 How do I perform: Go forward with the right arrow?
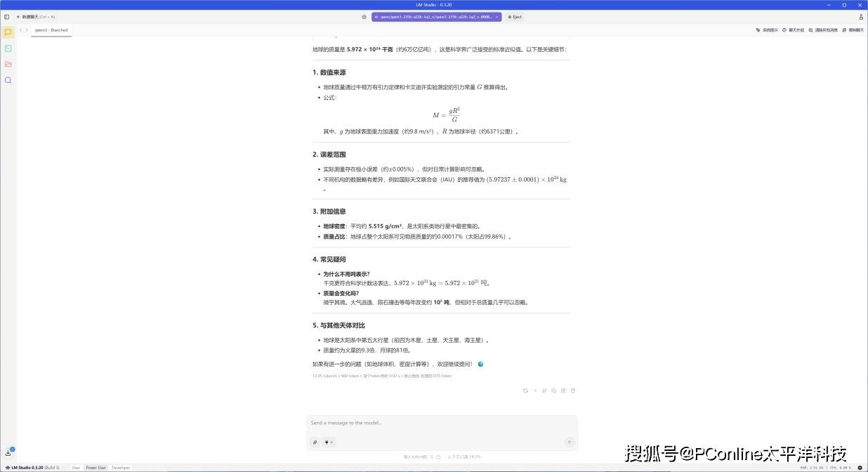(x=27, y=30)
